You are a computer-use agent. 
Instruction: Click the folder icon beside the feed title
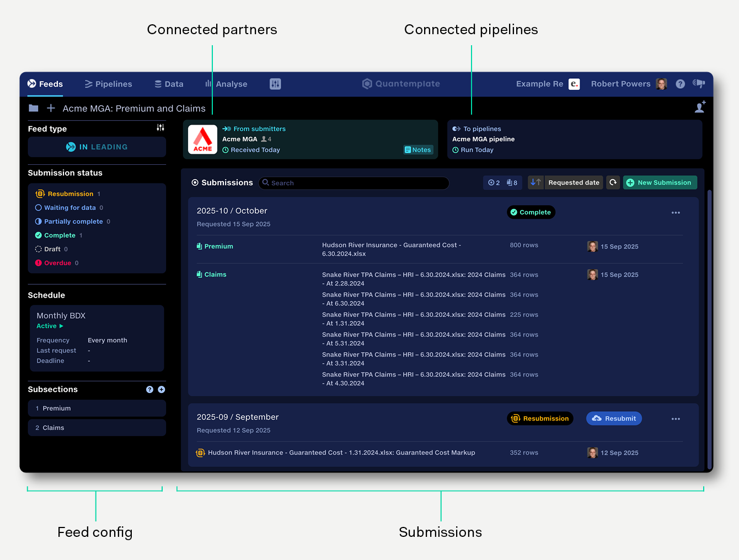click(33, 108)
